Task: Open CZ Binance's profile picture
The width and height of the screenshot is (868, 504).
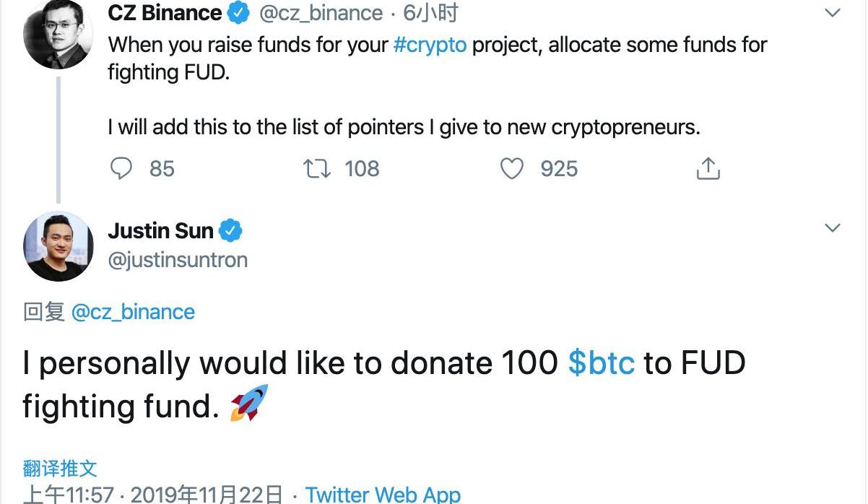Action: tap(58, 35)
